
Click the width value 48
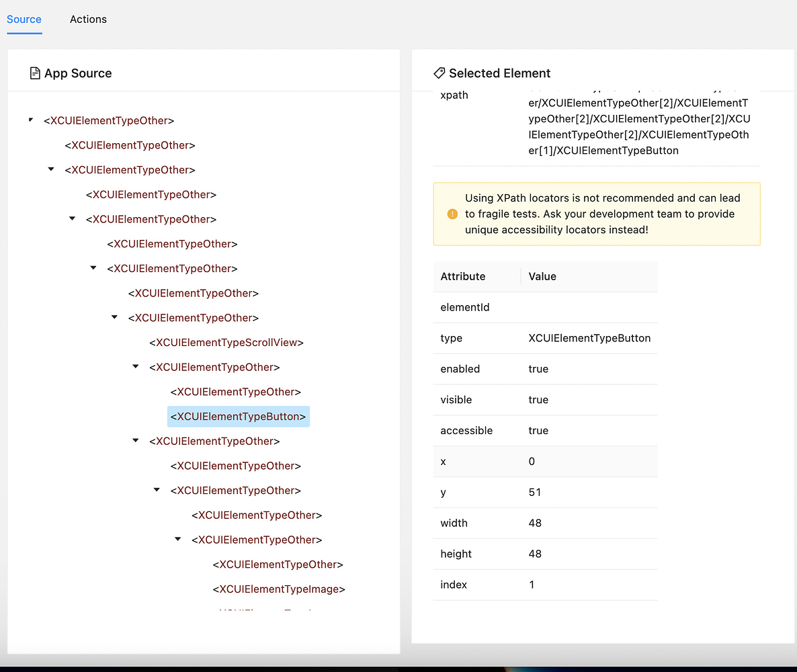pos(535,523)
